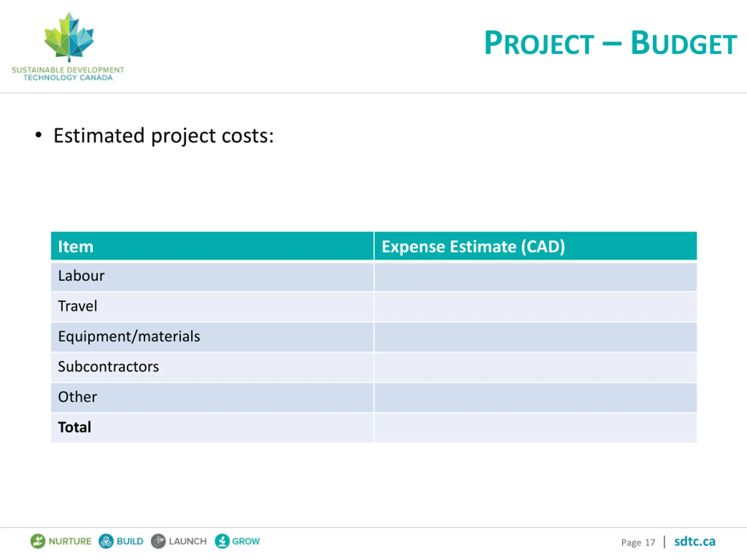Image resolution: width=747 pixels, height=560 pixels.
Task: Click the LAUNCH label in footer
Action: (188, 541)
